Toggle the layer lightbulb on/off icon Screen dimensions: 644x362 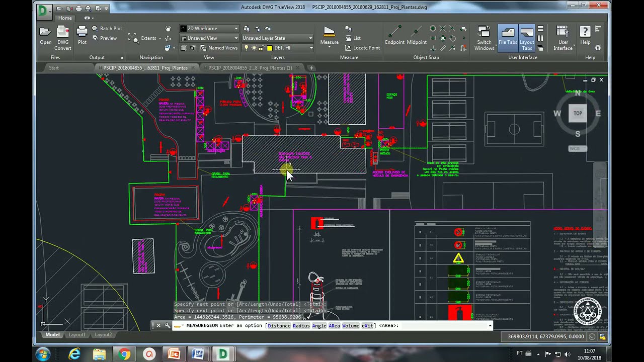(x=247, y=48)
